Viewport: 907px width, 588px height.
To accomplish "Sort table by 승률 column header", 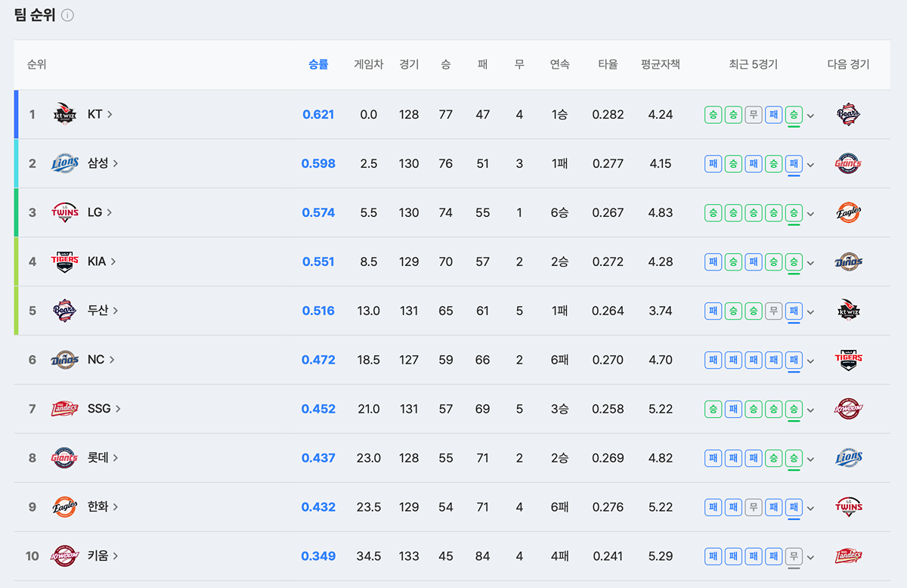I will click(x=318, y=65).
